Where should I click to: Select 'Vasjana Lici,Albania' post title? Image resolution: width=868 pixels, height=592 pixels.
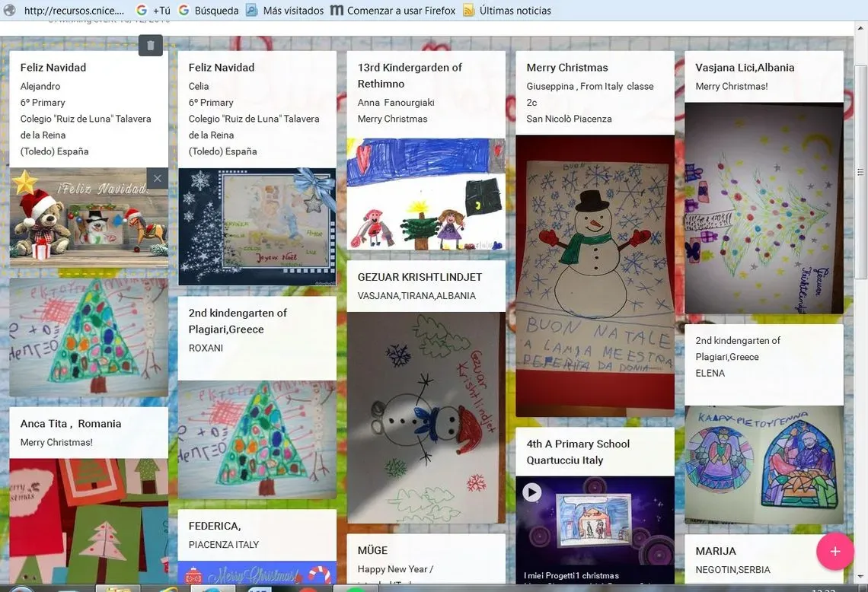pos(745,68)
